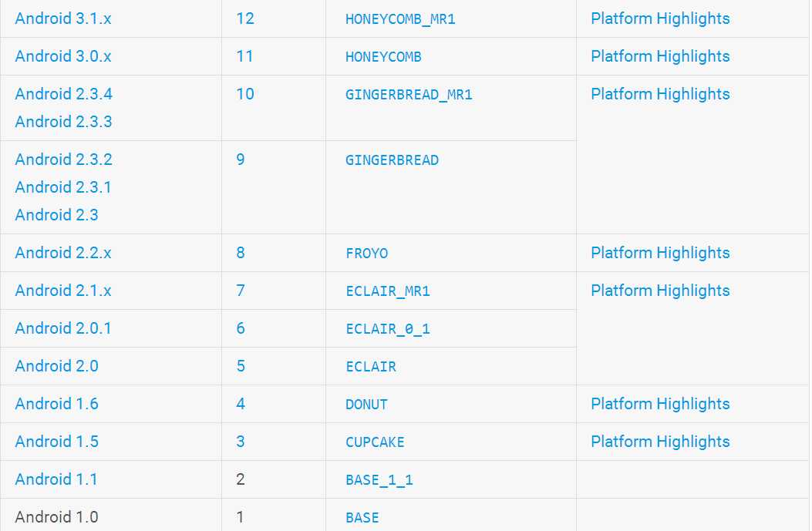Open the ECLAIR_MR1 version code link

point(388,291)
